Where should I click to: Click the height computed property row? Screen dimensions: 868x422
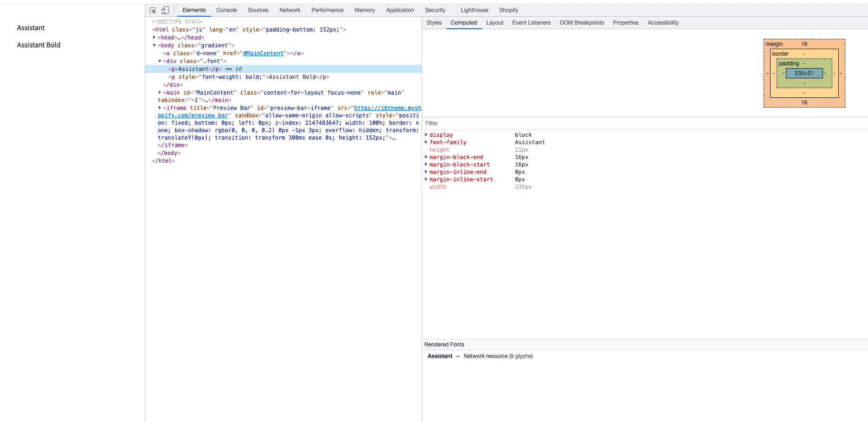click(x=645, y=150)
